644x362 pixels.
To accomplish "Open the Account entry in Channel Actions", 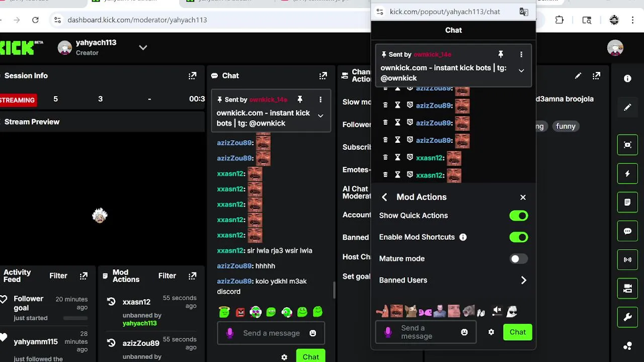I will [x=357, y=215].
